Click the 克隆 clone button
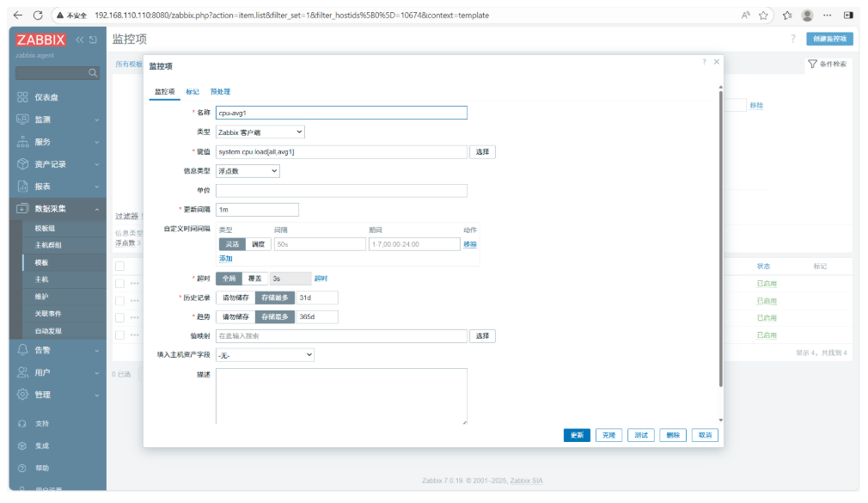The width and height of the screenshot is (868, 503). coord(609,435)
